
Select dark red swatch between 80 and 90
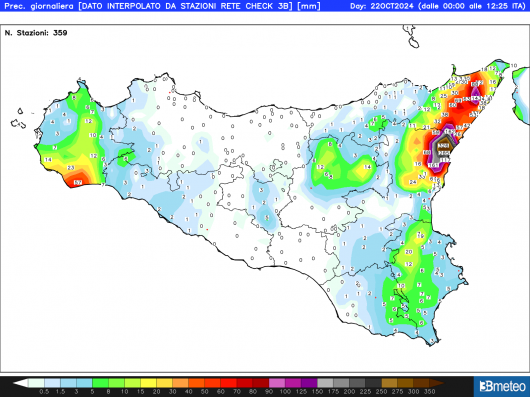(x=261, y=383)
